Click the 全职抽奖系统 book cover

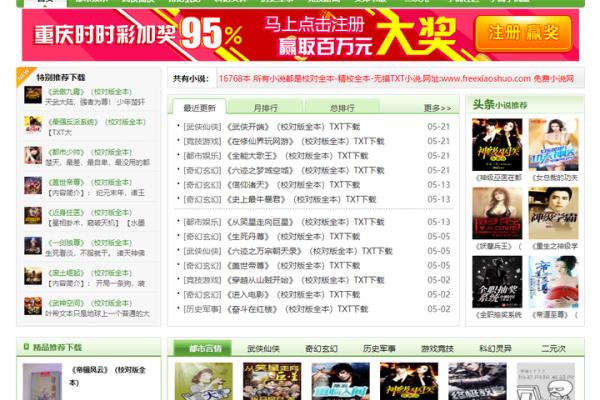497,282
